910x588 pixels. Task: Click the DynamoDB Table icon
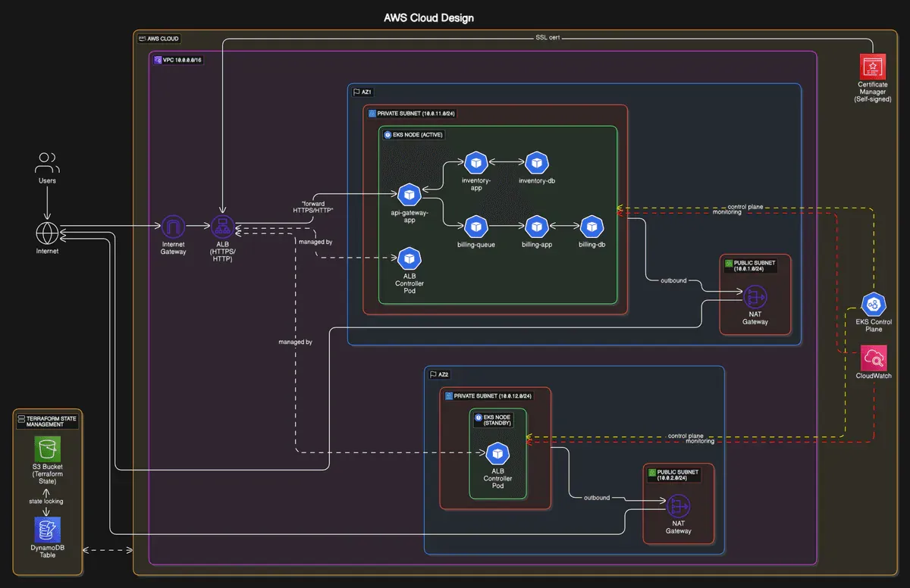[47, 530]
